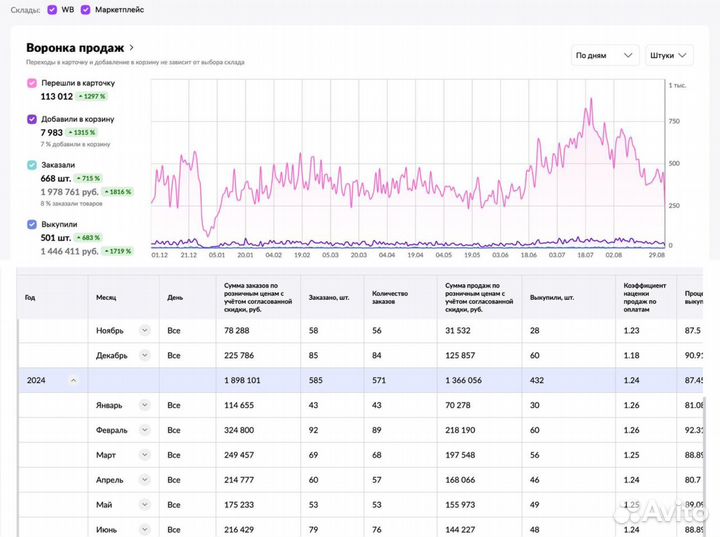Expand the Февраль month chevron
Viewport: 720px width, 537px height.
[x=144, y=430]
